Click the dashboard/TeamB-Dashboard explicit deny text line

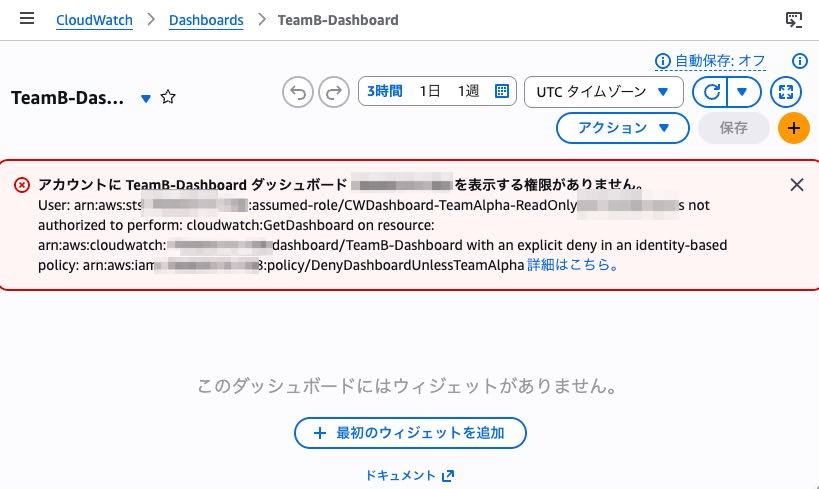pos(382,245)
